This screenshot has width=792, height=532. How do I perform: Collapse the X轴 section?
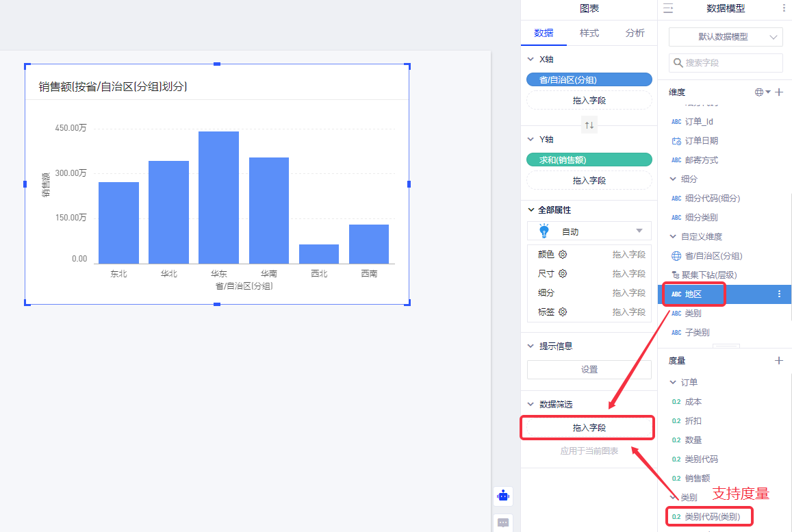[x=531, y=60]
